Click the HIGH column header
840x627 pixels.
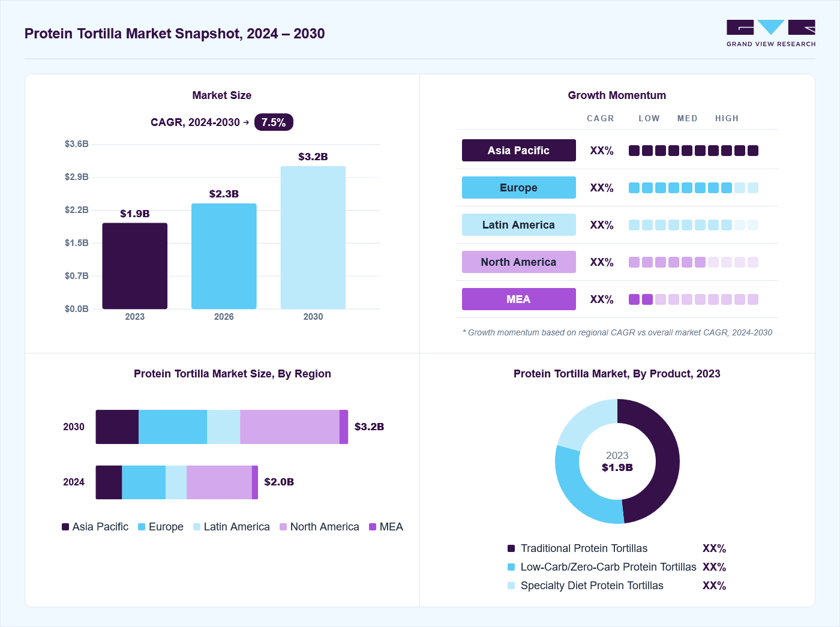click(x=727, y=119)
